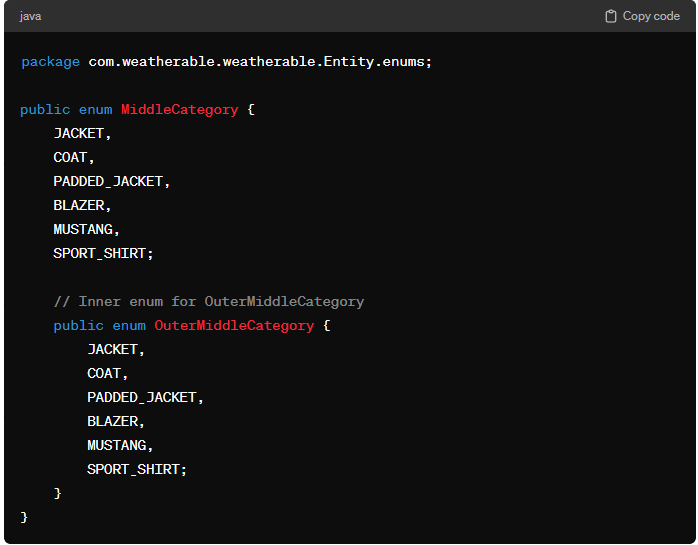
Task: Click PADDED_JACKET inside the OuterMiddleCategory enum
Action: [142, 397]
